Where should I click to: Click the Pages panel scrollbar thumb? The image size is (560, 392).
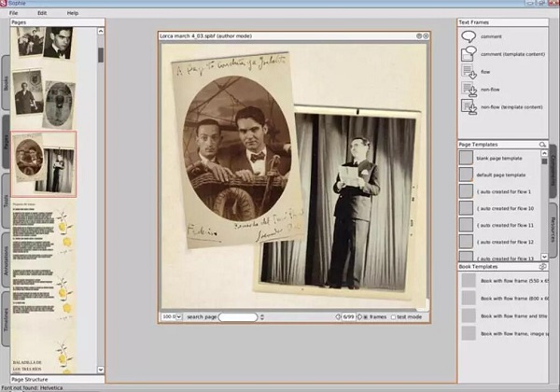[101, 55]
